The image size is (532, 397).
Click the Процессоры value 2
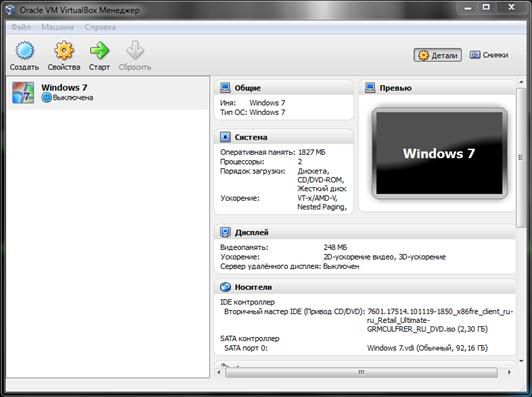pos(300,162)
